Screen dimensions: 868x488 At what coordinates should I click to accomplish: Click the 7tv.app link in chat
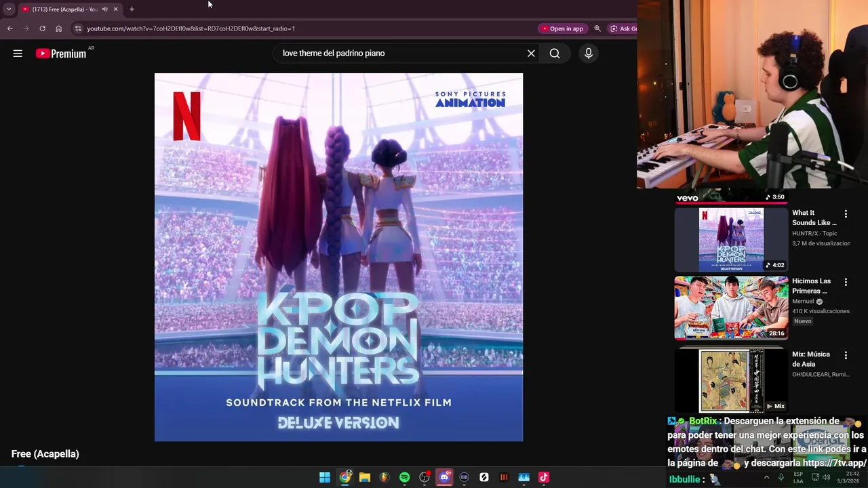coord(835,463)
